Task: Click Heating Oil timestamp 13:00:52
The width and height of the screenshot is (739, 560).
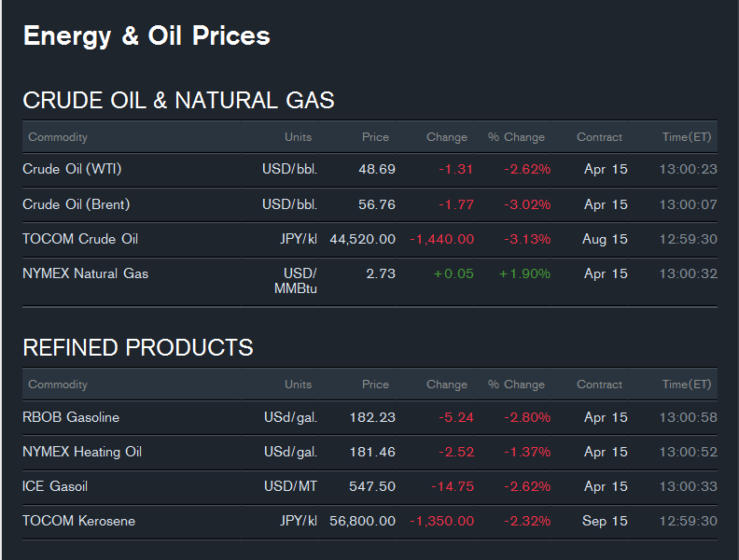Action: point(688,452)
